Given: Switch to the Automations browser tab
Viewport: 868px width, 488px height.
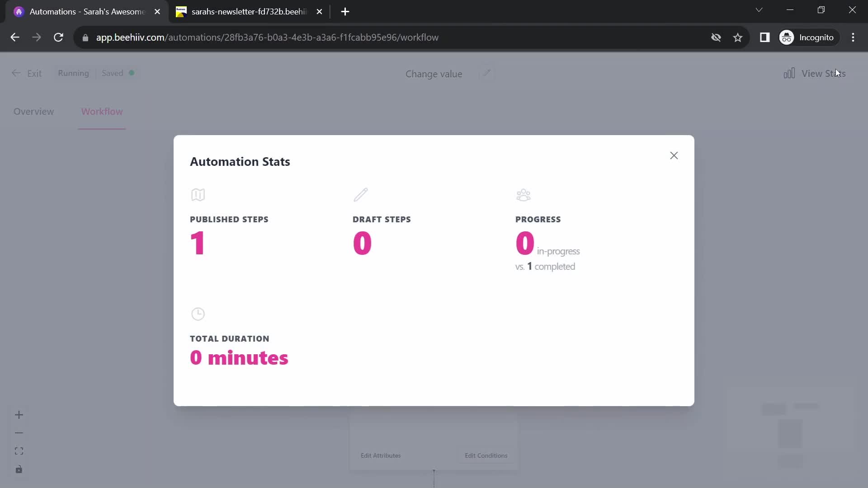Looking at the screenshot, I should (x=86, y=12).
